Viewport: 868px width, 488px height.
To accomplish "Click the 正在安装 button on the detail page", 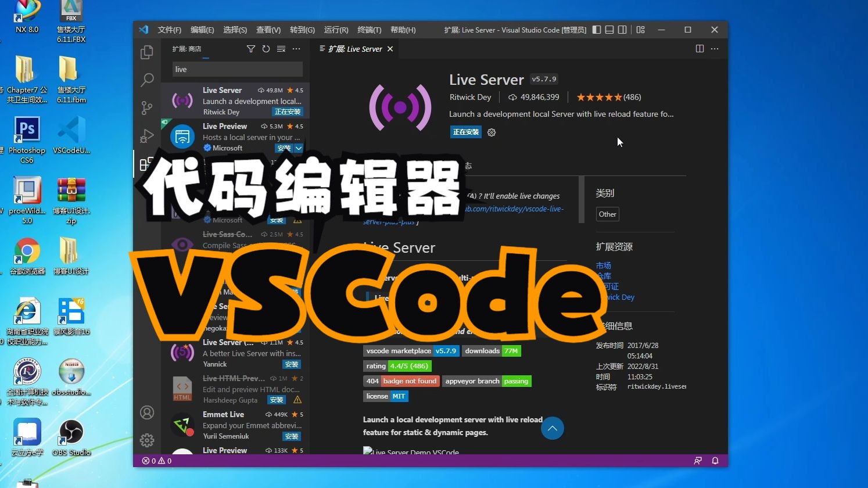I will pos(466,132).
